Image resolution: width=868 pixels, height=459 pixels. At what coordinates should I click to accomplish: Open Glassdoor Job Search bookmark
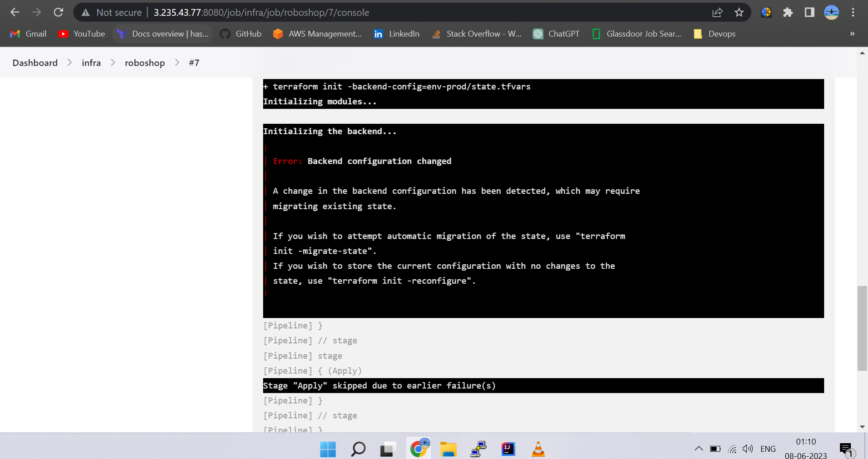point(637,34)
